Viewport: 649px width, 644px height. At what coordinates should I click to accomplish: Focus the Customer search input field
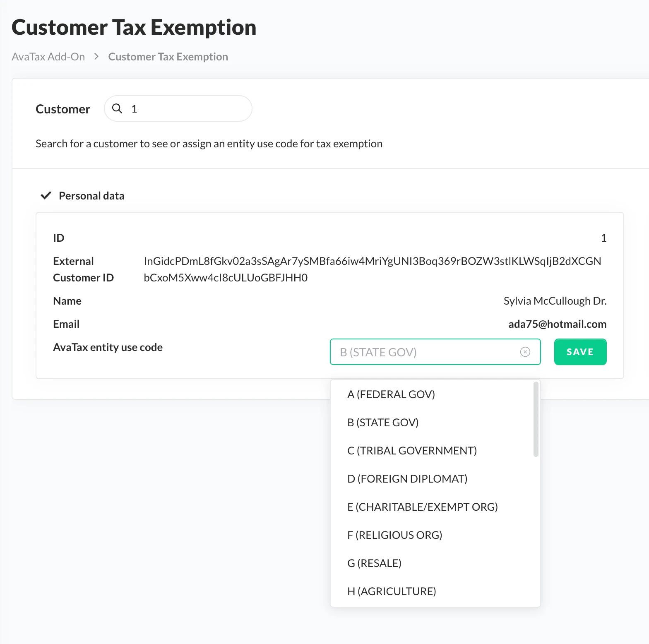tap(178, 108)
